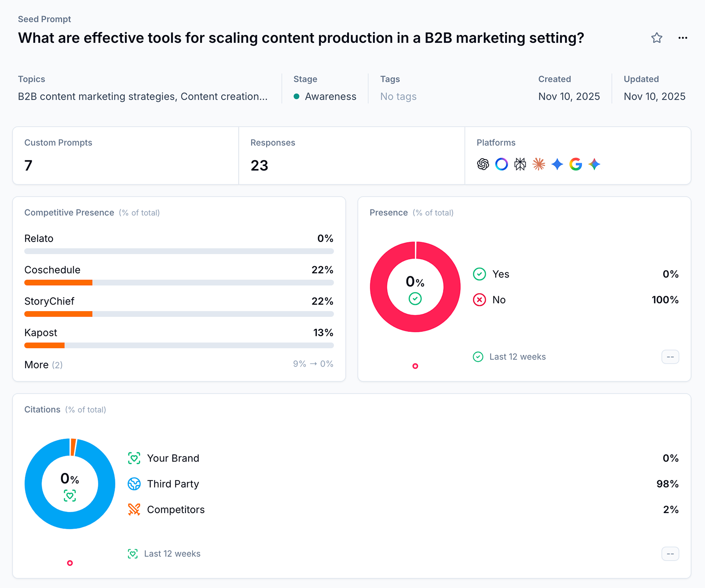Click the No presence label
Viewport: 705px width, 588px height.
(499, 300)
